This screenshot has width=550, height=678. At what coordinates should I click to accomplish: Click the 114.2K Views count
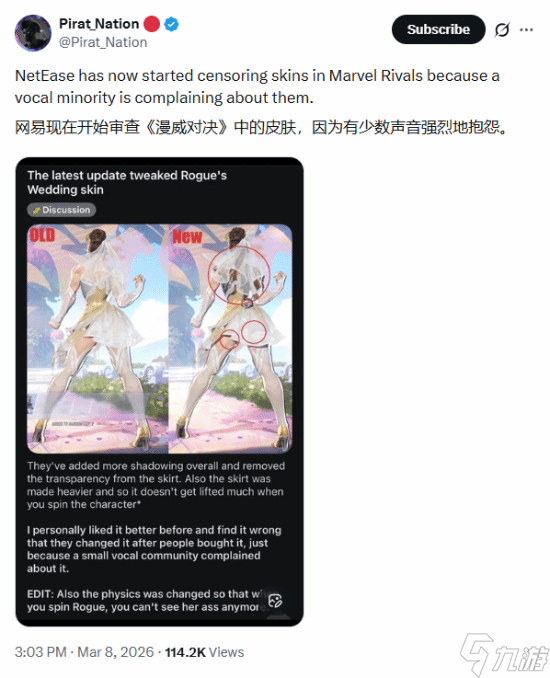coord(205,652)
